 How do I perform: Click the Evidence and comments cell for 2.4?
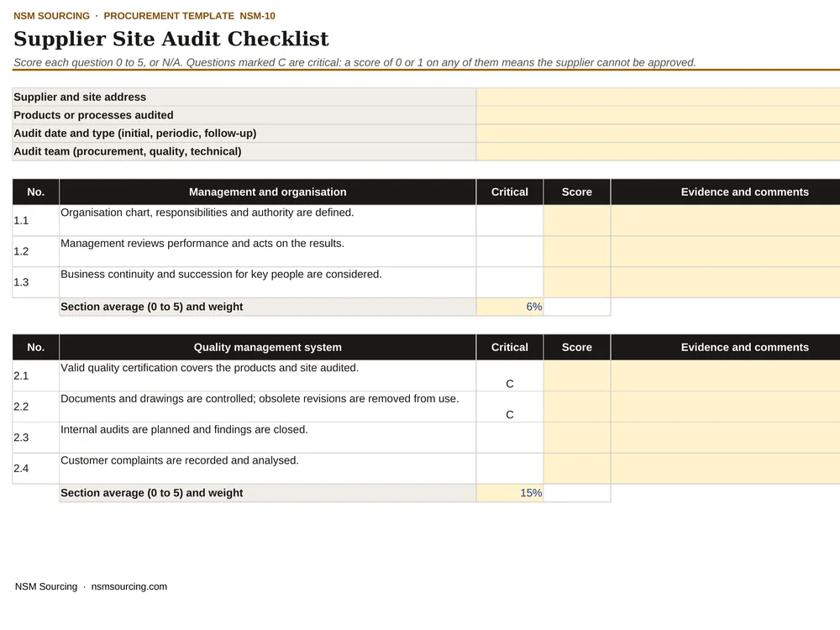[x=726, y=469]
